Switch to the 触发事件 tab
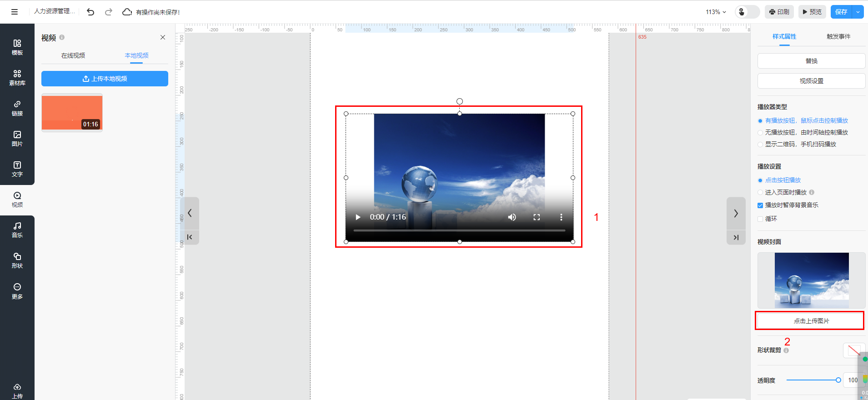Image resolution: width=868 pixels, height=400 pixels. point(838,36)
